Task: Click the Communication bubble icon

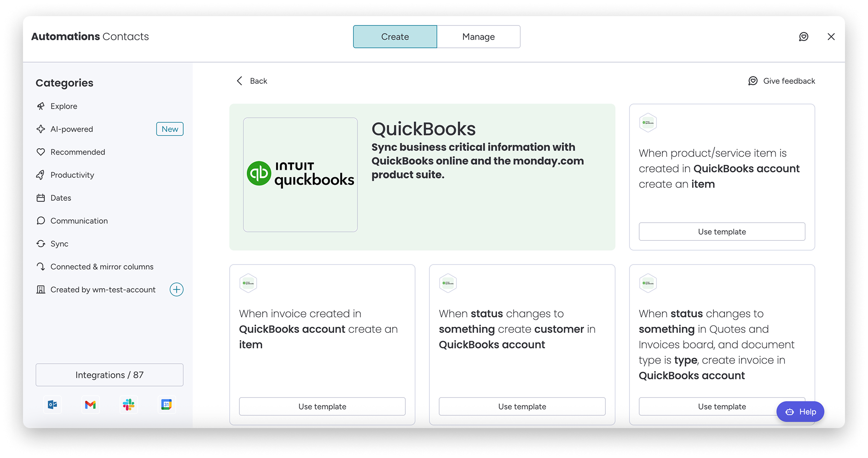Action: tap(41, 221)
